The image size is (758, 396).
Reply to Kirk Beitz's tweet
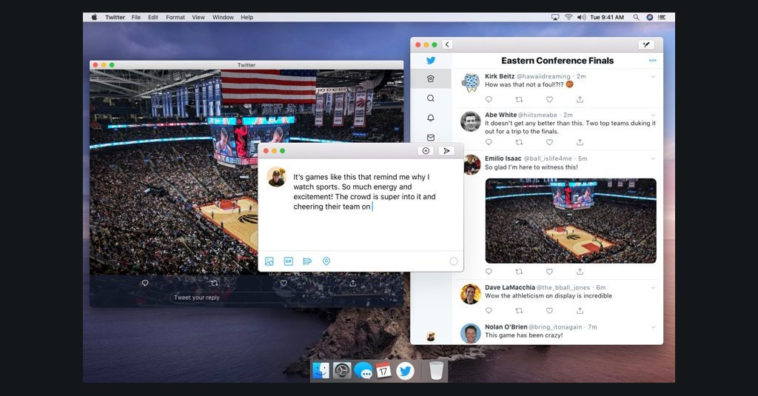pos(489,99)
